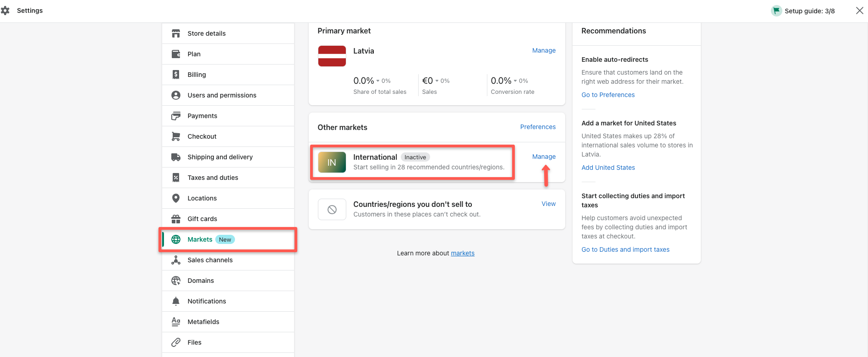
Task: Click the Gift cards gift icon
Action: [x=176, y=219]
